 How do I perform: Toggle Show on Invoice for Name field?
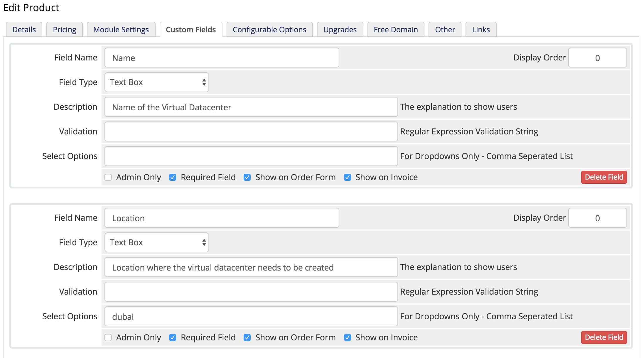348,177
